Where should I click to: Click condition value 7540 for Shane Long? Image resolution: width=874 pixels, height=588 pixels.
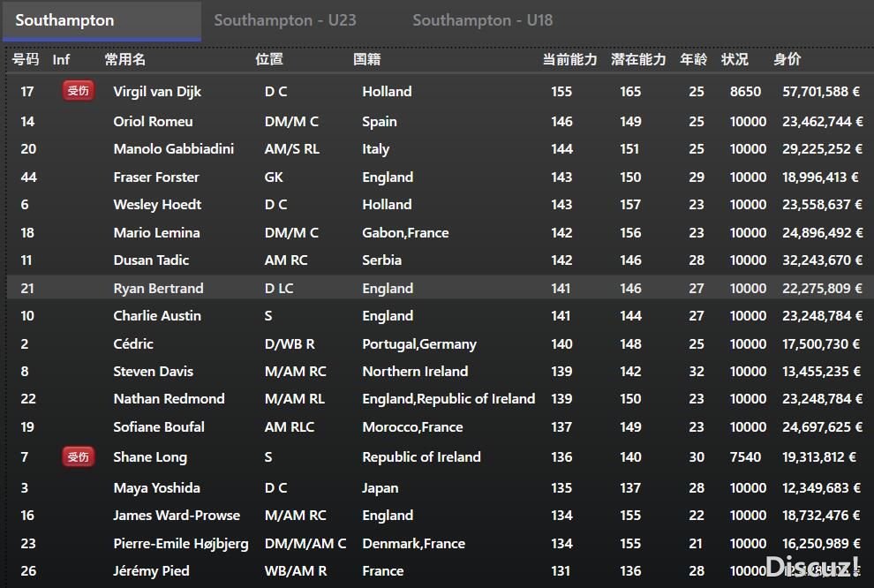click(745, 457)
